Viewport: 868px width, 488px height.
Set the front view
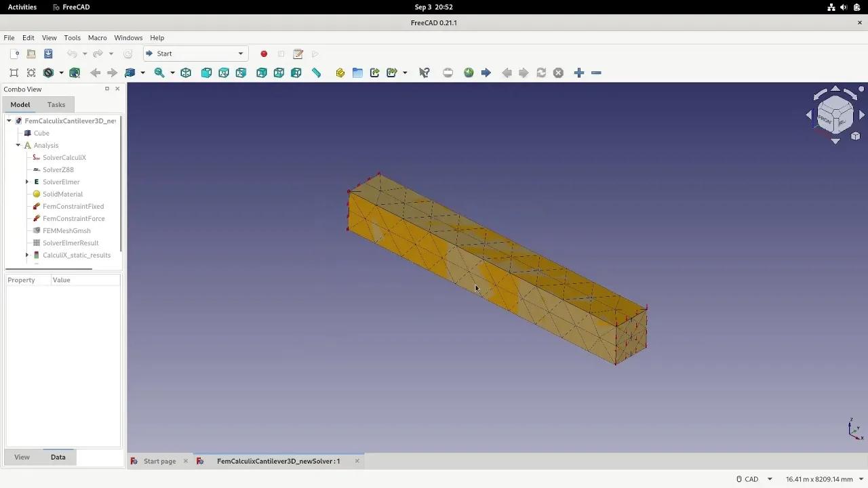[x=206, y=73]
